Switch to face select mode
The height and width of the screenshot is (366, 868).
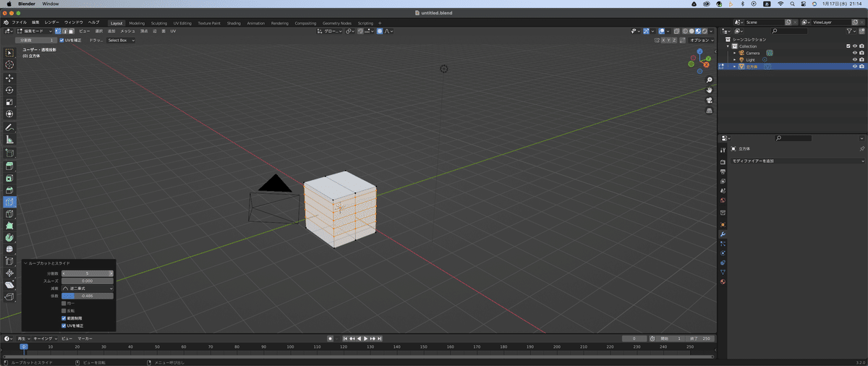[71, 31]
